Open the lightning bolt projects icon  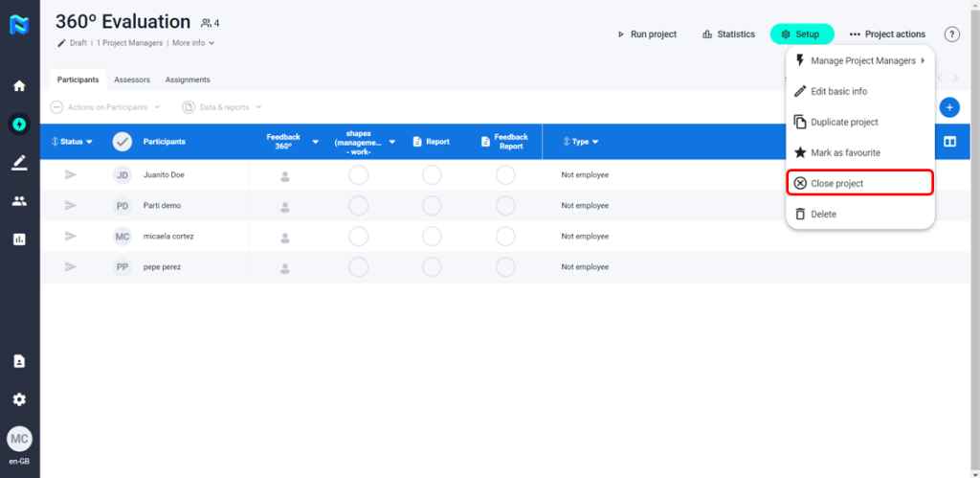point(19,124)
